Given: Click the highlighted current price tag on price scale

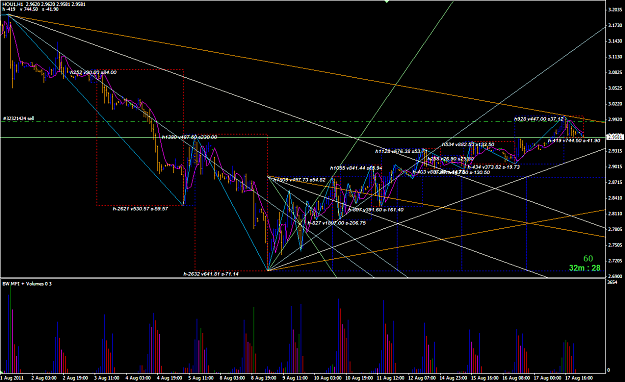Looking at the screenshot, I should [x=614, y=137].
